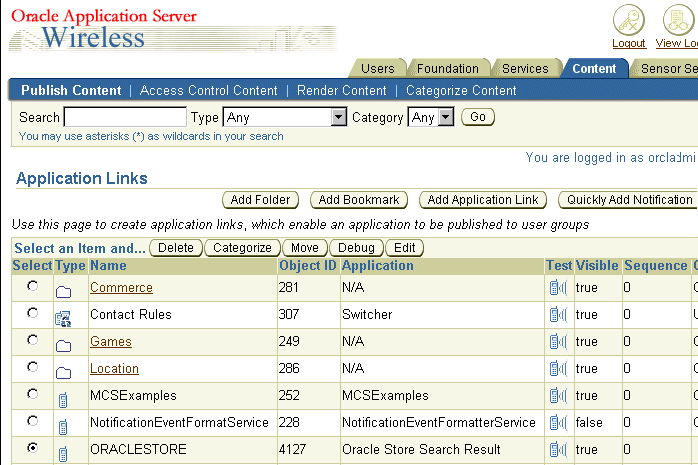Open the Category dropdown
Image resolution: width=698 pixels, height=465 pixels.
tap(431, 117)
